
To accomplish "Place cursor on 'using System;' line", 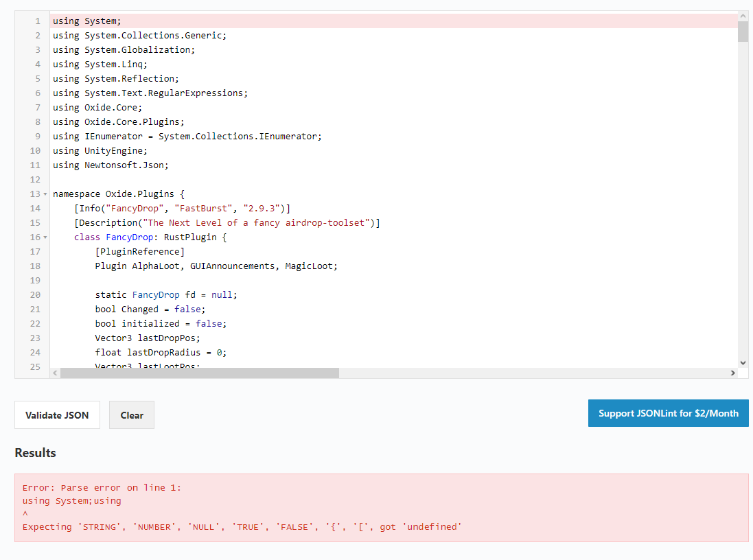I will pyautogui.click(x=87, y=21).
